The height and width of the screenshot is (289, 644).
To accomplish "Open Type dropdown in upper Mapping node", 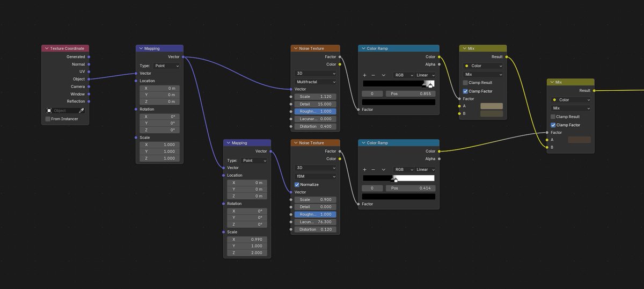I will [167, 66].
